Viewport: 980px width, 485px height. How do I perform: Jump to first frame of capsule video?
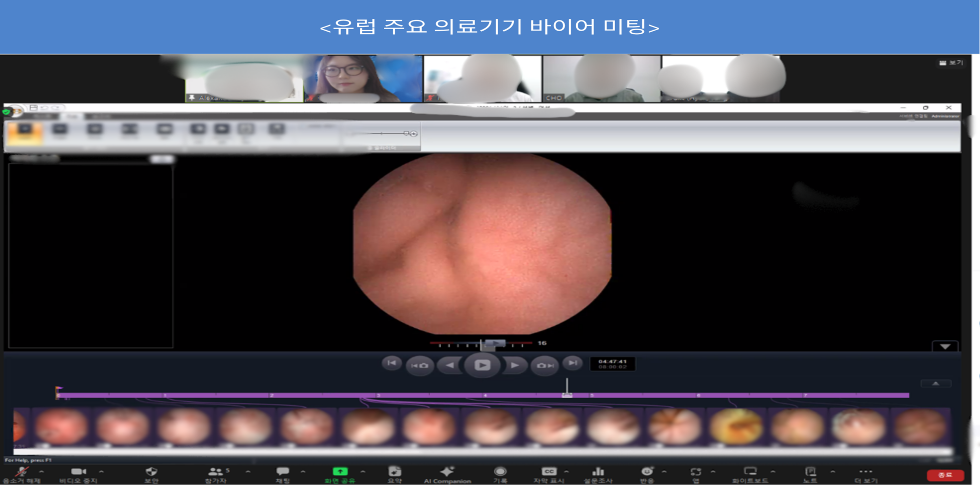391,363
